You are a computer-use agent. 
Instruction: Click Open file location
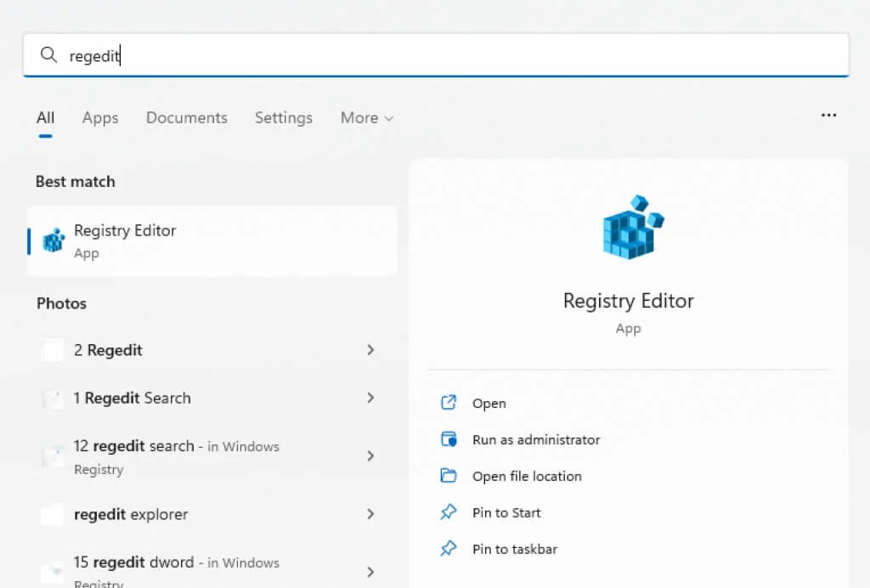[x=527, y=476]
